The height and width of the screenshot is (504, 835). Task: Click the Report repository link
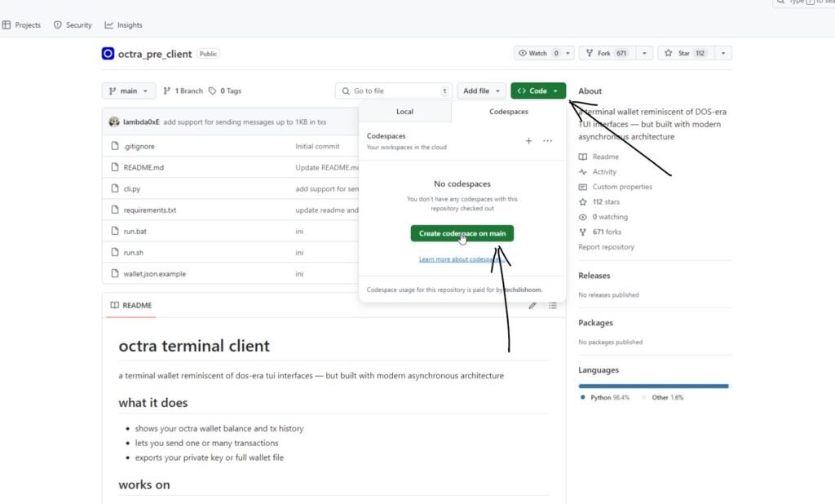click(606, 247)
